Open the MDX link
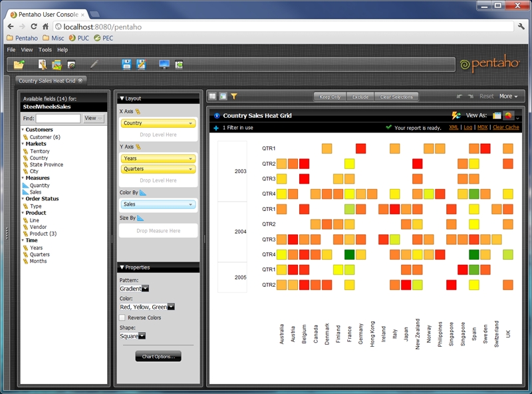This screenshot has width=532, height=394. [x=482, y=127]
